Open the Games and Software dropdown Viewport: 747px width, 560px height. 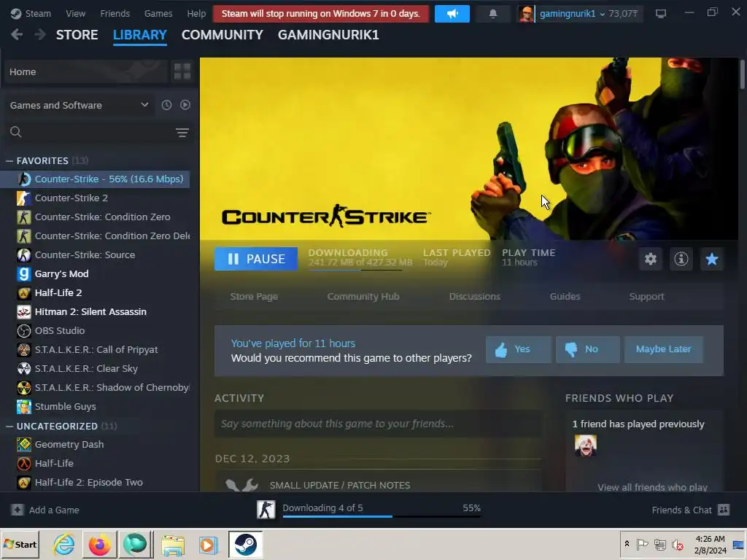click(x=79, y=105)
